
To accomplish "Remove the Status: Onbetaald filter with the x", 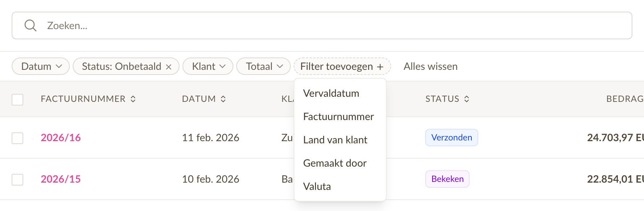I will tap(169, 67).
